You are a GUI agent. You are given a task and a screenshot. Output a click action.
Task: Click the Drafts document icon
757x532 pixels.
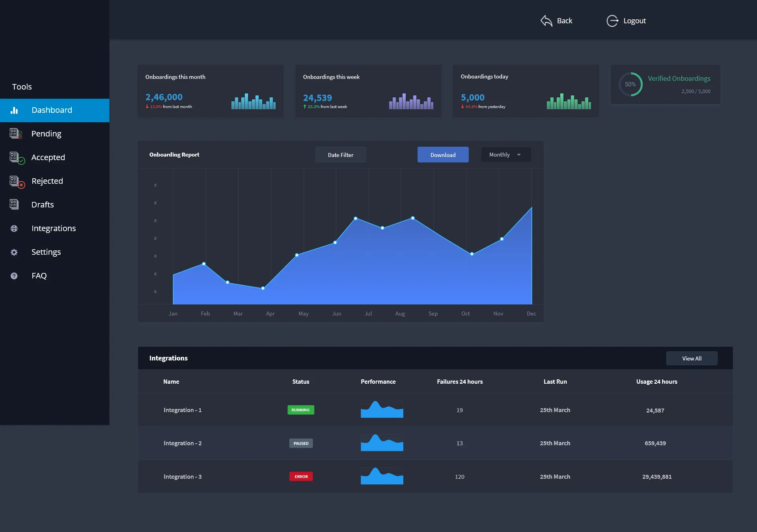tap(14, 204)
